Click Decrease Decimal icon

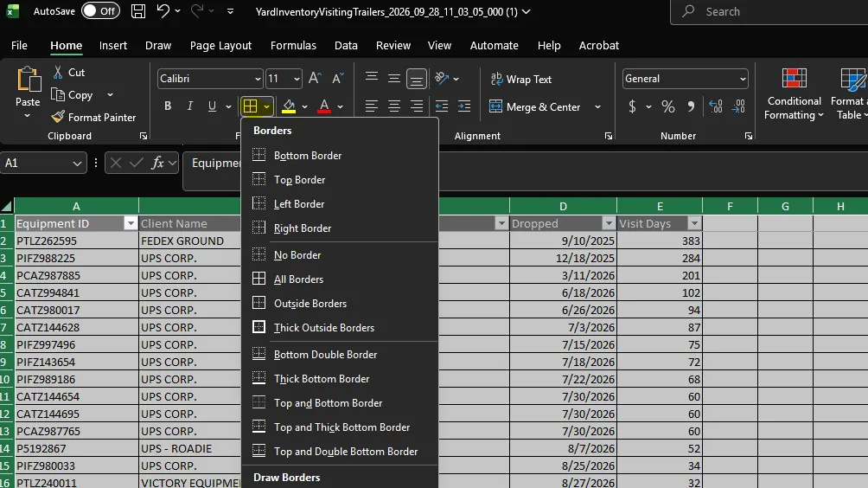coord(738,106)
